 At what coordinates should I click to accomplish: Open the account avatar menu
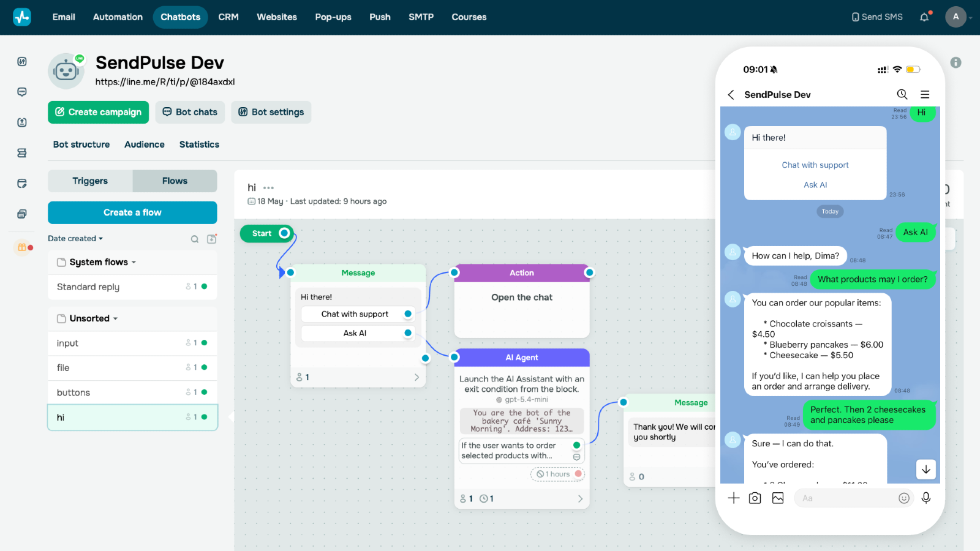[956, 17]
